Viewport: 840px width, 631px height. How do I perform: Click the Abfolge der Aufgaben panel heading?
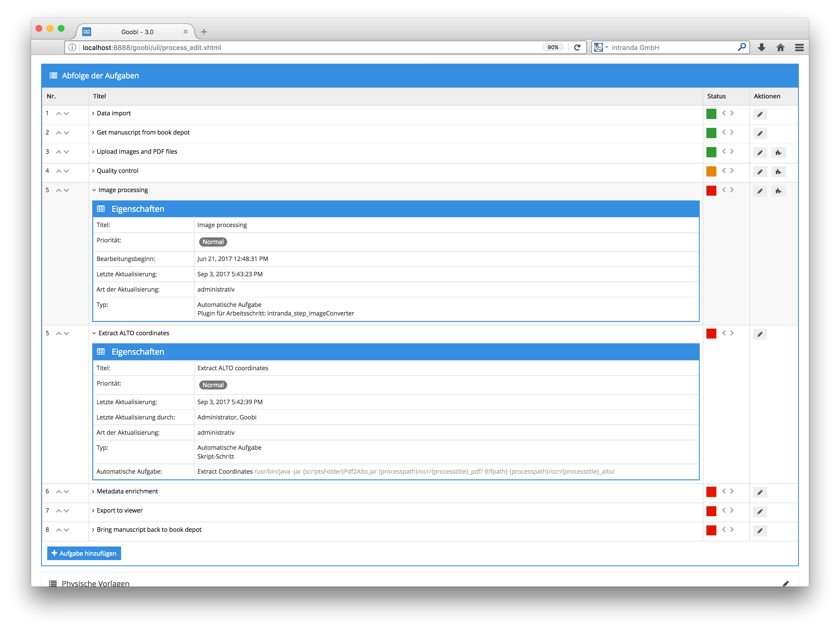tap(100, 76)
